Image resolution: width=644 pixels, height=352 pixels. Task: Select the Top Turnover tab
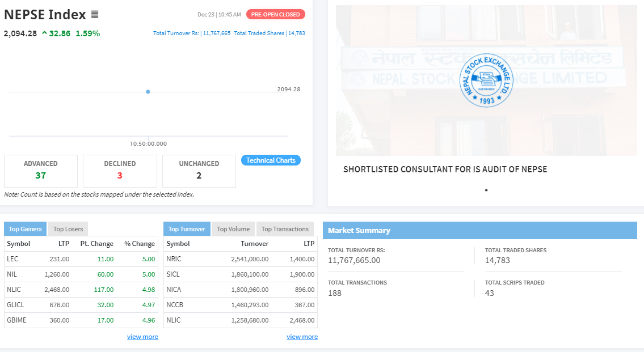187,229
